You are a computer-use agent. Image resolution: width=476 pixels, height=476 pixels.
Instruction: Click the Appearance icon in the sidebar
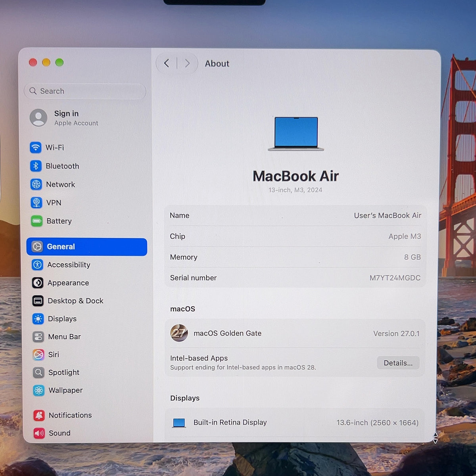click(38, 283)
